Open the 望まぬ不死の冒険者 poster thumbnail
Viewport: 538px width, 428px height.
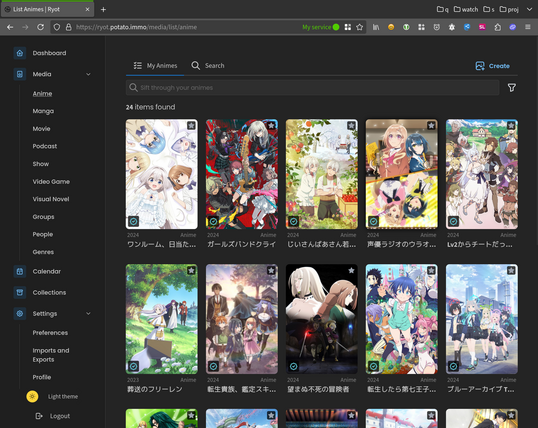(x=322, y=319)
